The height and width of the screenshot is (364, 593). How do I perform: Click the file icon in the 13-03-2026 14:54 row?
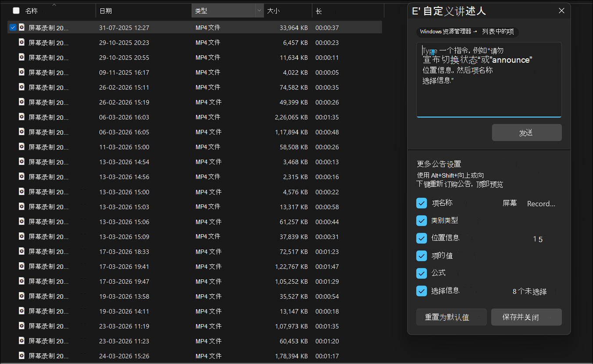point(21,162)
